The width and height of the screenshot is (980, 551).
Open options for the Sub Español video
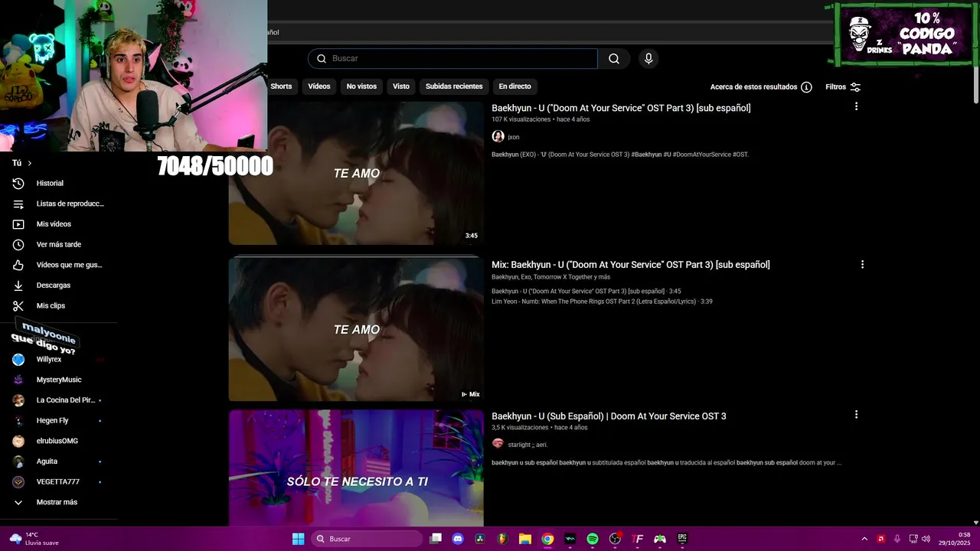[856, 414]
